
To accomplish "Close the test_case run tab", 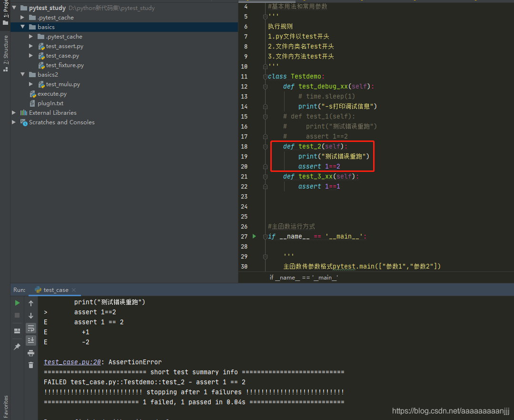I will click(x=74, y=290).
